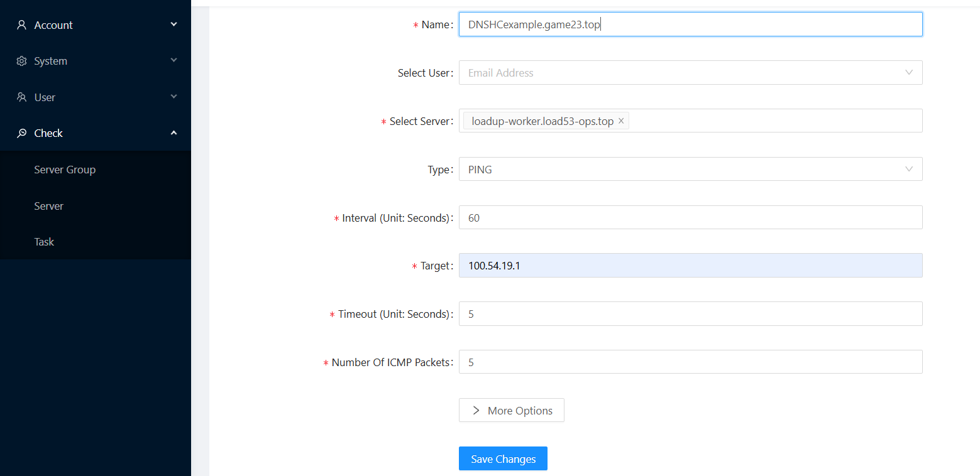Remove loadup-worker.load53-ops.top server tag

pyautogui.click(x=621, y=121)
